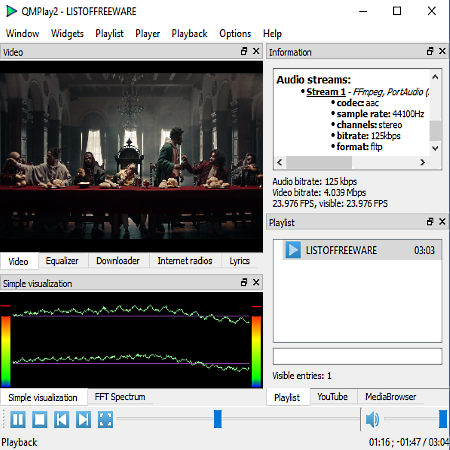The image size is (450, 450).
Task: Select the Simple visualization tab
Action: 43,397
